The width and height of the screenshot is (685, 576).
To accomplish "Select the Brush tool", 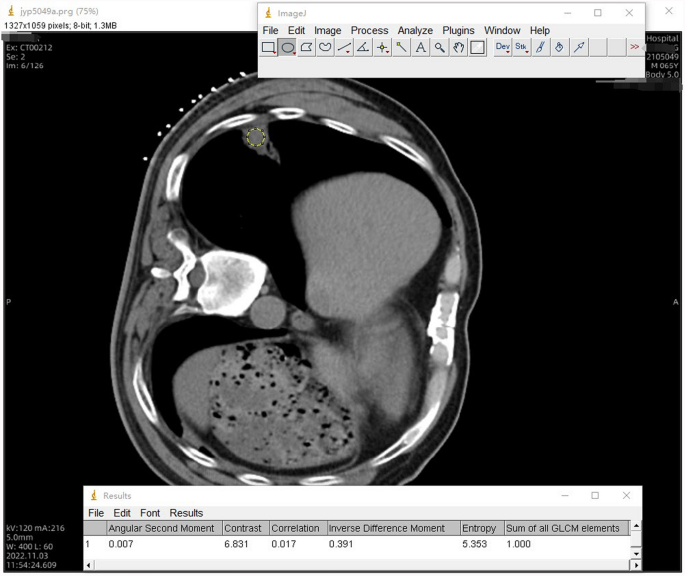I will click(x=540, y=47).
